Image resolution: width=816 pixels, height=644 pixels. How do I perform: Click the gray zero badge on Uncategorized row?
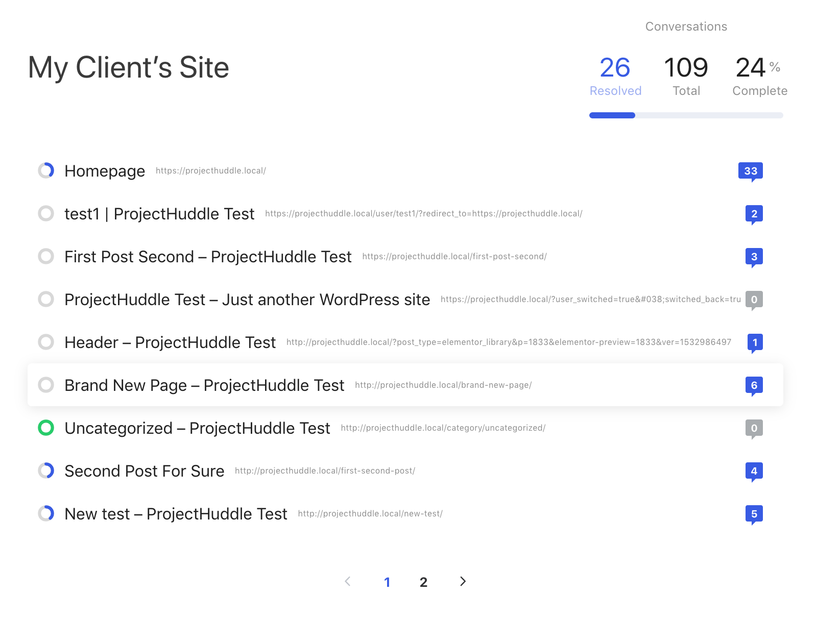[x=754, y=428]
